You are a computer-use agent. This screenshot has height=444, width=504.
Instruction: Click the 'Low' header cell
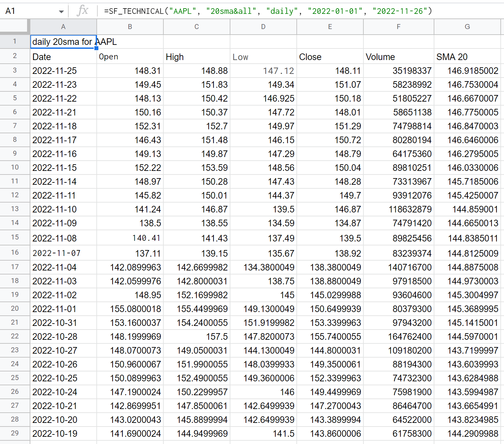point(263,57)
